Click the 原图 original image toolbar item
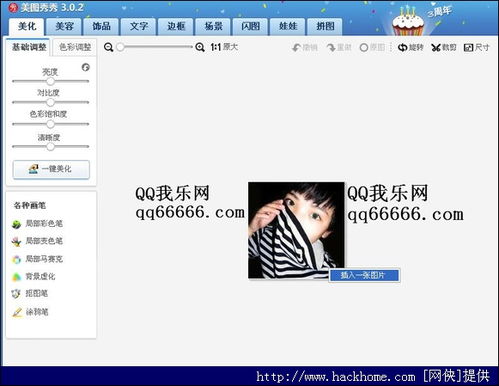499x386 pixels. tap(372, 48)
